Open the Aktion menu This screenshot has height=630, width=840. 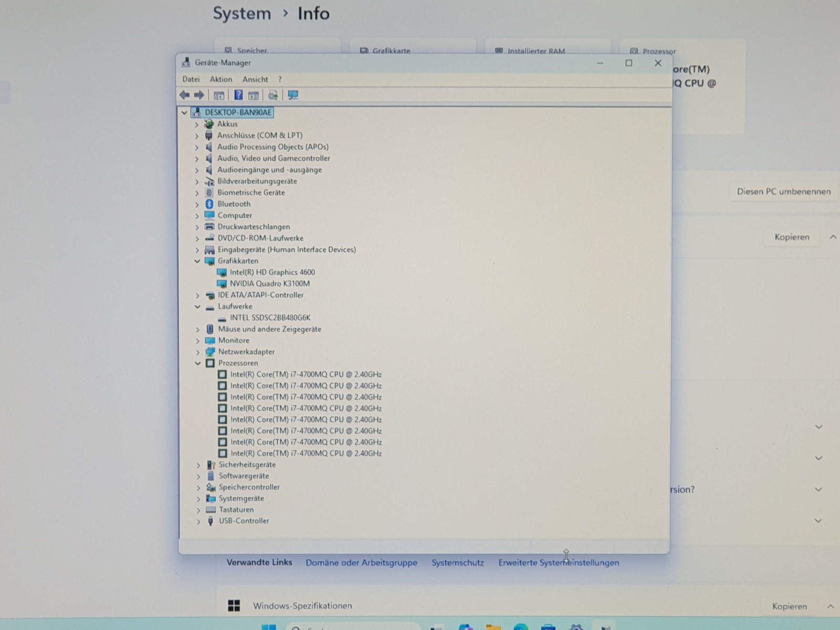(220, 79)
